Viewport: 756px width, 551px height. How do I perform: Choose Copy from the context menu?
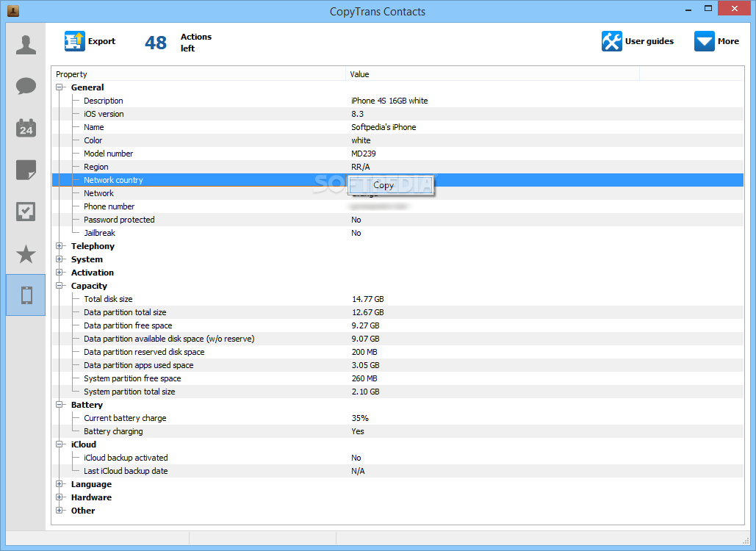coord(391,186)
